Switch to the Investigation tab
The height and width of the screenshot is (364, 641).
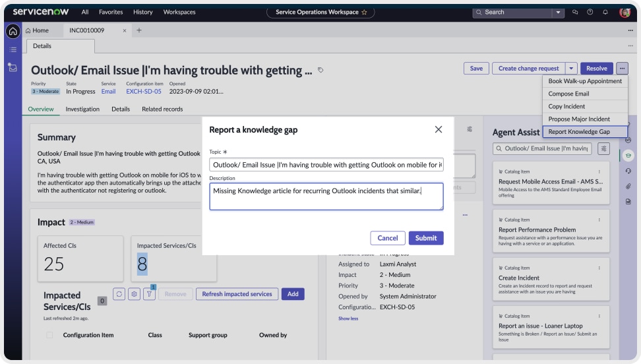(82, 109)
